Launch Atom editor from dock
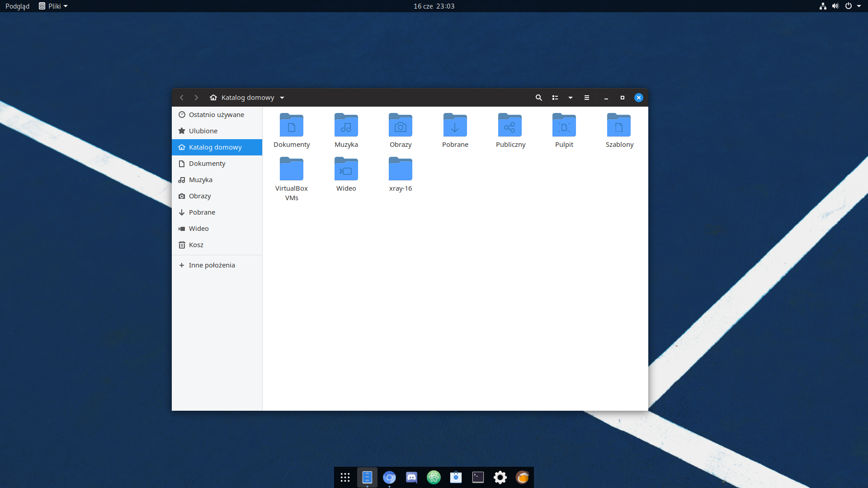 (434, 477)
